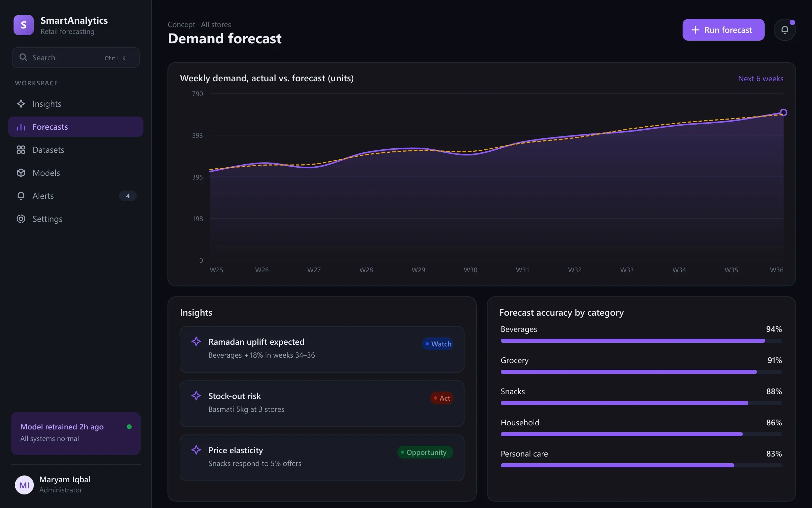Open the Models page

tap(76, 173)
